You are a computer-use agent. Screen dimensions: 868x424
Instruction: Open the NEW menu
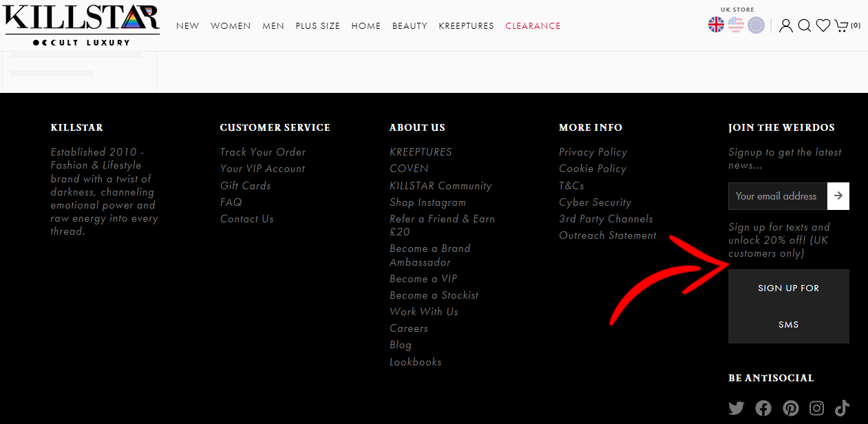(x=187, y=26)
